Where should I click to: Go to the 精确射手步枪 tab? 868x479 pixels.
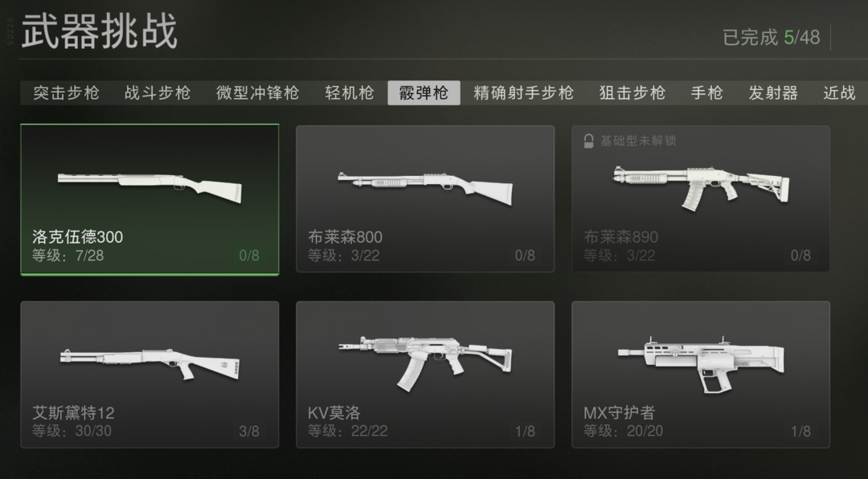pyautogui.click(x=524, y=92)
